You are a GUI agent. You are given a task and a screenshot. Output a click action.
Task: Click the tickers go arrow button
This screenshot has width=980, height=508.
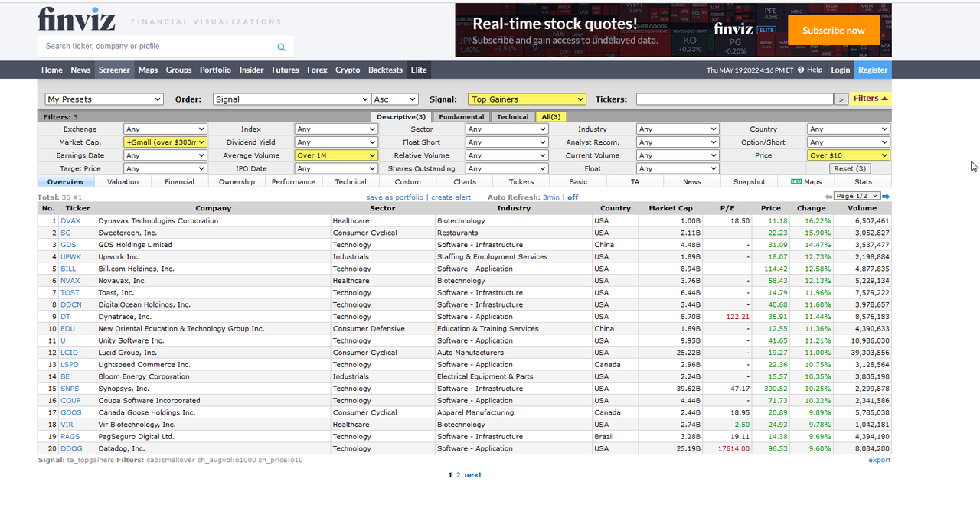coord(841,99)
